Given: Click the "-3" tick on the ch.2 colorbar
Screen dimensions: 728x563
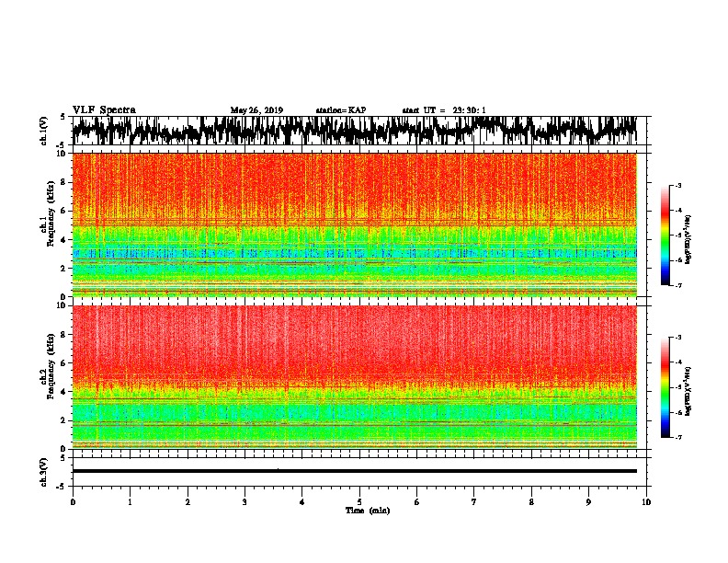Looking at the screenshot, I should (678, 338).
